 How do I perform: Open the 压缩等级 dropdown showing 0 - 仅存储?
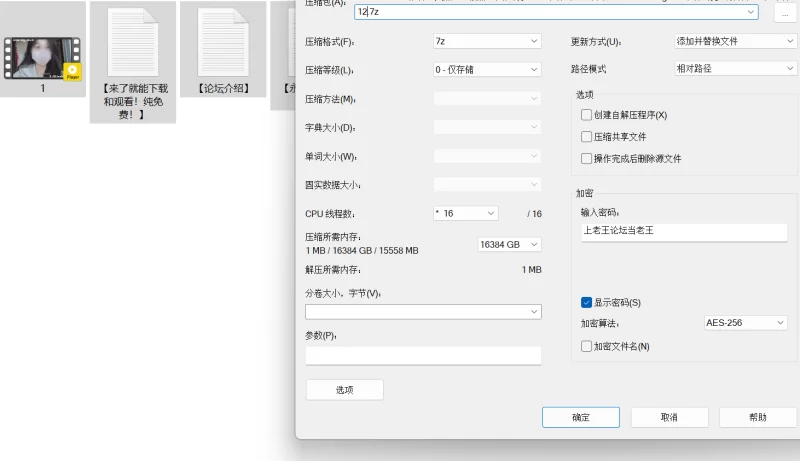(x=487, y=69)
